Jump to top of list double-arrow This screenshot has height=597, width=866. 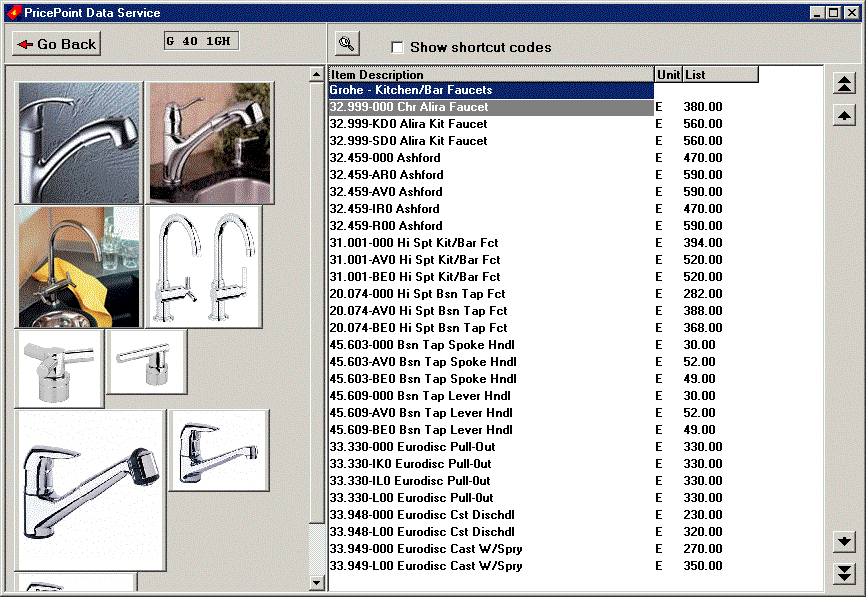click(x=844, y=84)
